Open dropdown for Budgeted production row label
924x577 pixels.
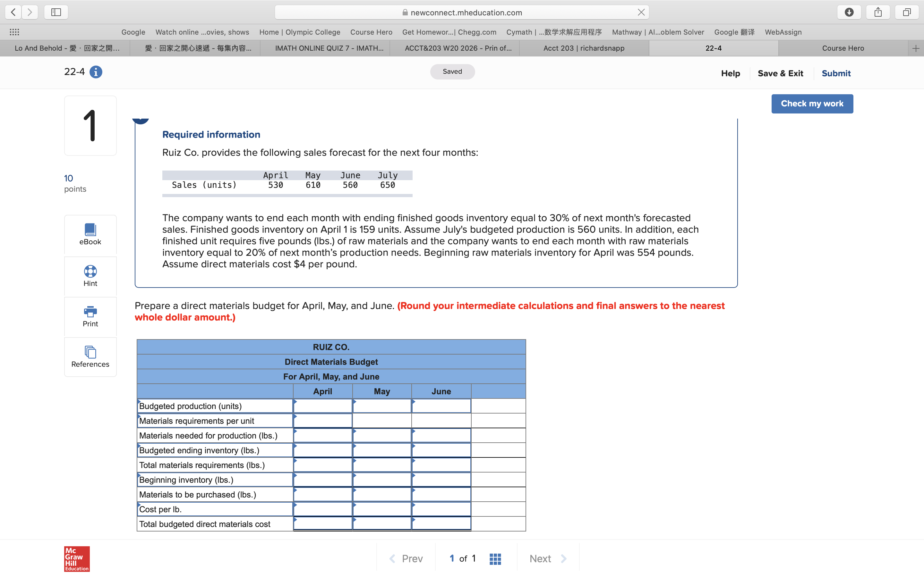215,406
